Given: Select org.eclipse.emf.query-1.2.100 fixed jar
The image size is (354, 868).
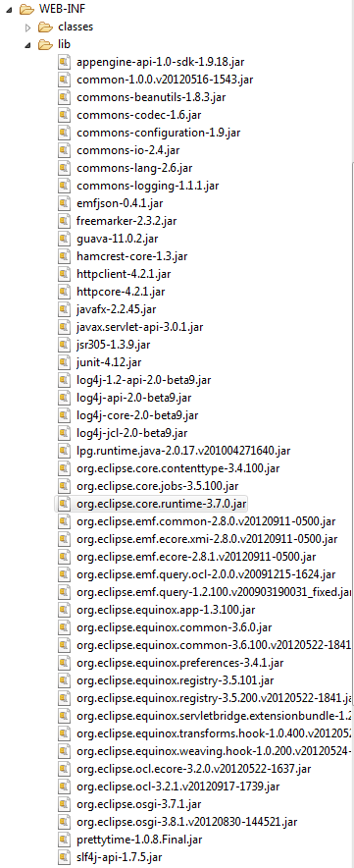Looking at the screenshot, I should click(x=215, y=592).
